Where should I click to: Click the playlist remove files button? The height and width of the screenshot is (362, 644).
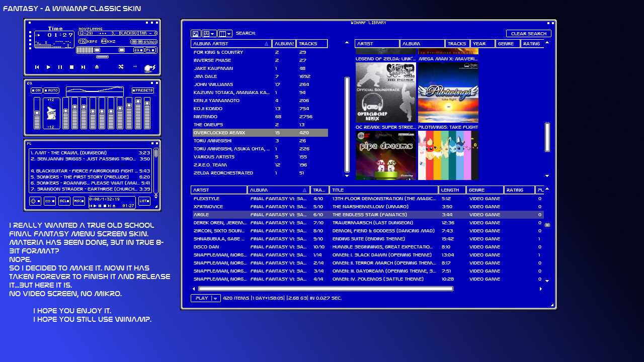pos(50,201)
